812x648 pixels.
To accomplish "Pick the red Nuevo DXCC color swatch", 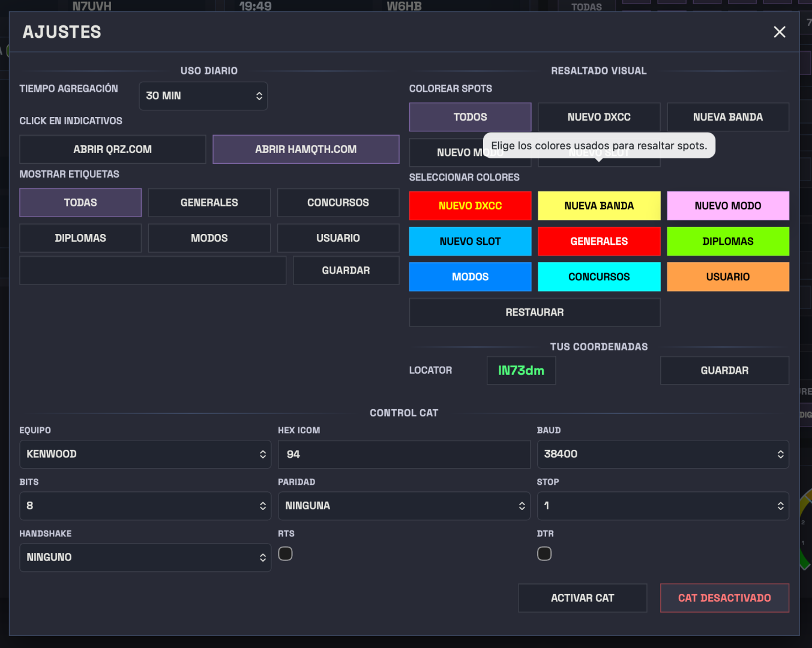I will click(x=470, y=206).
